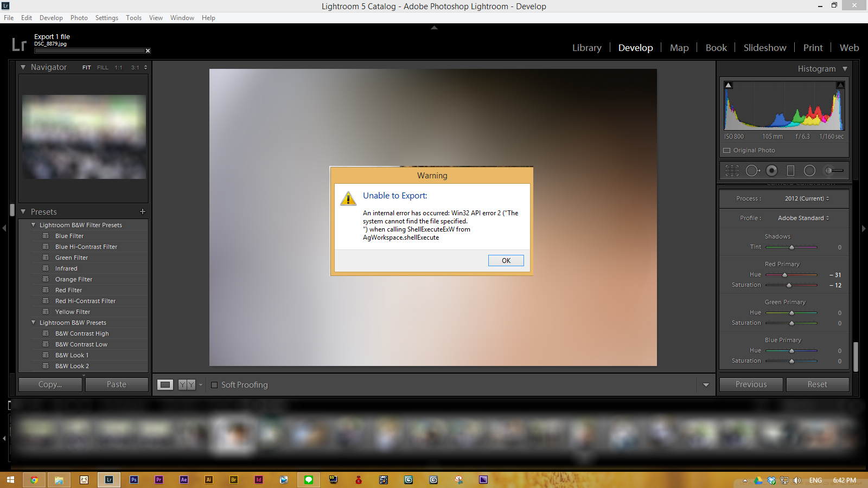Screen dimensions: 868x488
Task: Click the Previous button
Action: 751,384
